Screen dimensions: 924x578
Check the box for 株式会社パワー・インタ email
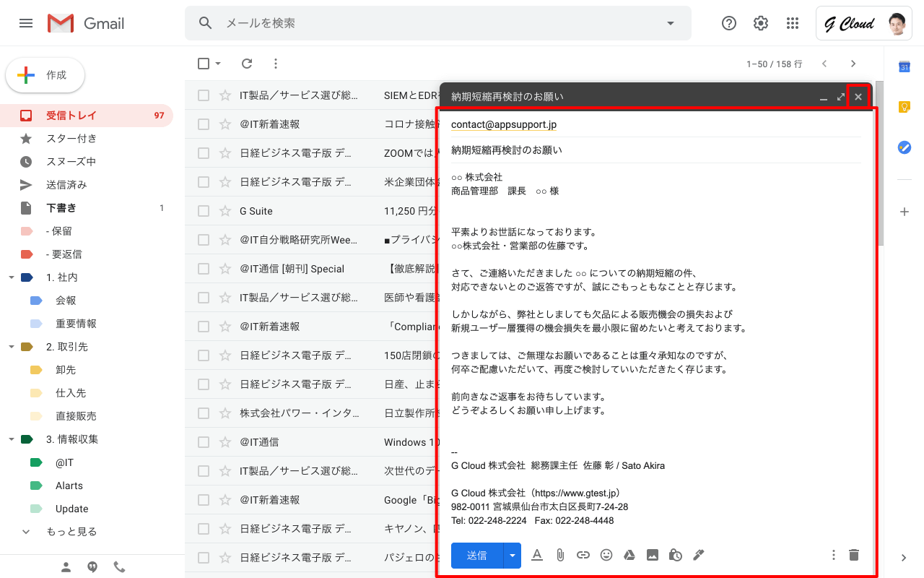tap(204, 413)
